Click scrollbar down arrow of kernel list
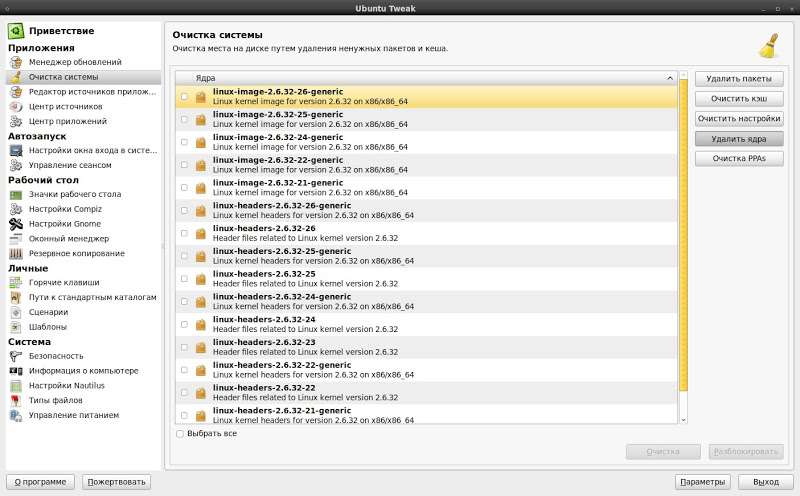Viewport: 800px width, 496px height. click(x=684, y=420)
